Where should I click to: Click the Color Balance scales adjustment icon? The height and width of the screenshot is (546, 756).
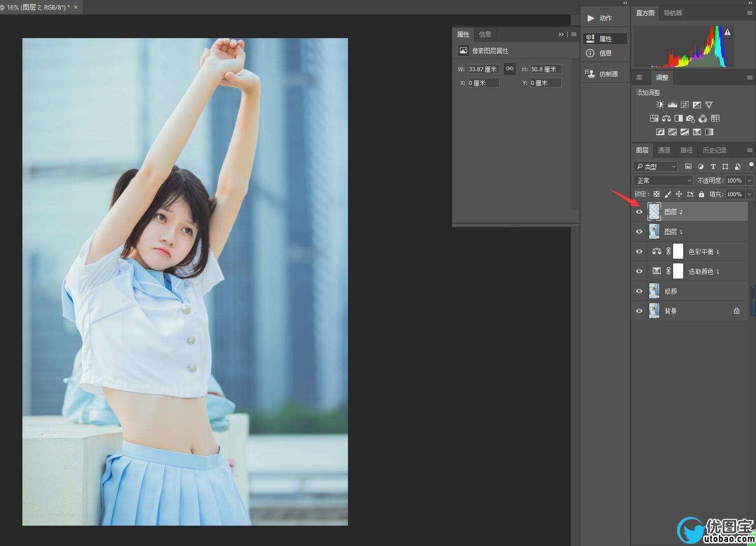pos(666,118)
